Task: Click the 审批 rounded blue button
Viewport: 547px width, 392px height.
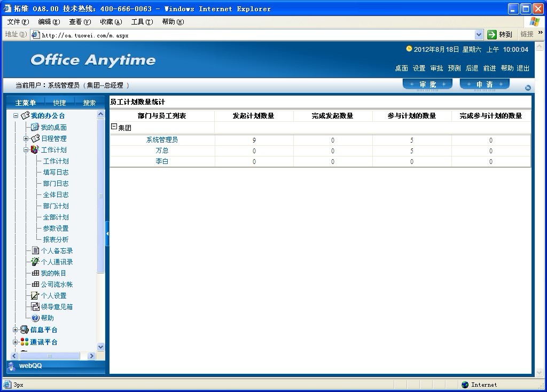Action: coord(427,85)
